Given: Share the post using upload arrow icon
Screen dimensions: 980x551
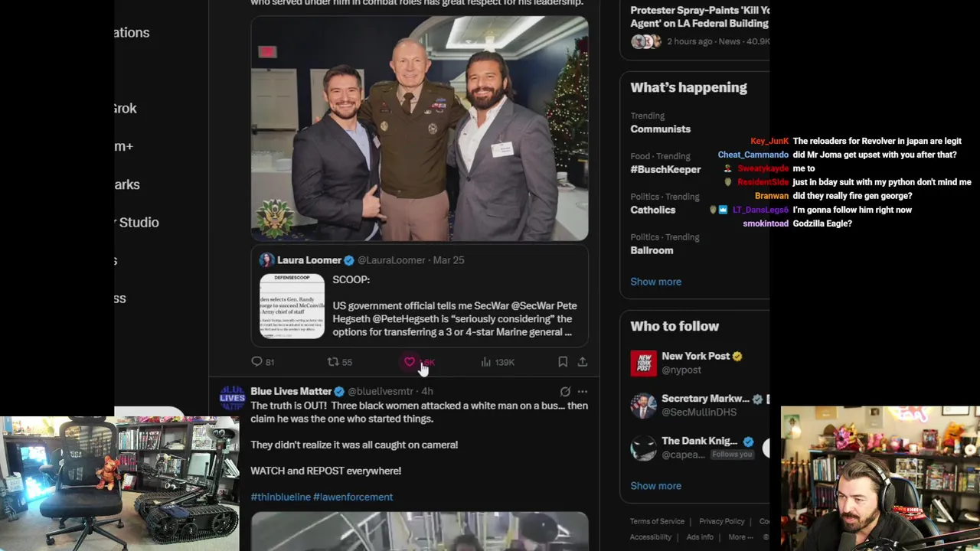Looking at the screenshot, I should [x=583, y=362].
